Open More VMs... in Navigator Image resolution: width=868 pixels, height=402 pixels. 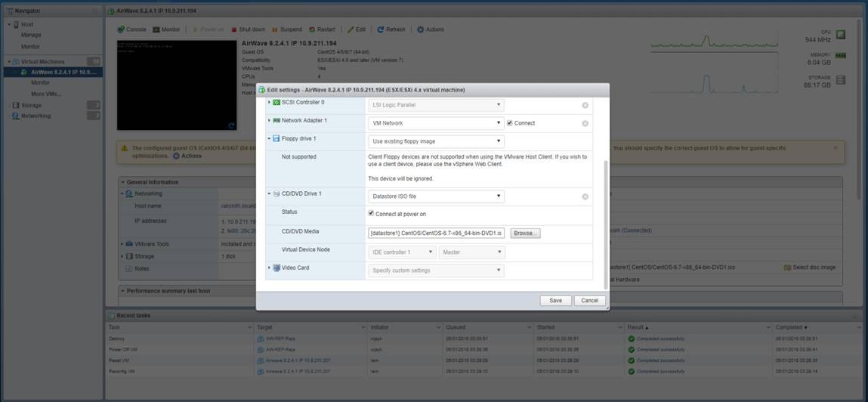click(46, 94)
